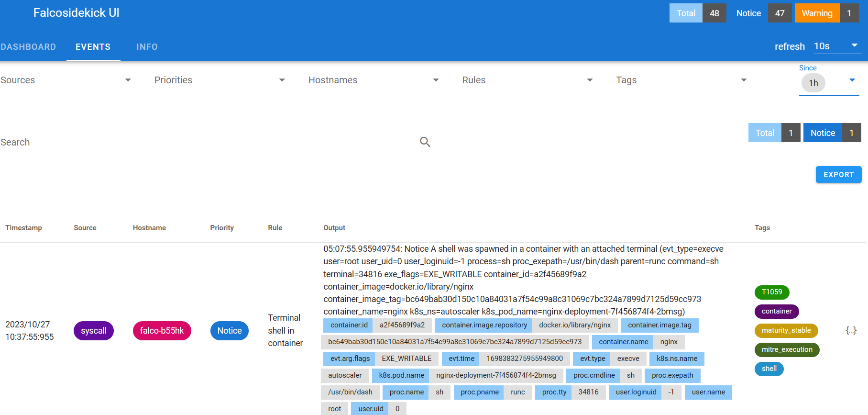The height and width of the screenshot is (415, 868).
Task: Click the nginx-deployment-7f456874f4-2bmsg value chip
Action: coord(496,375)
